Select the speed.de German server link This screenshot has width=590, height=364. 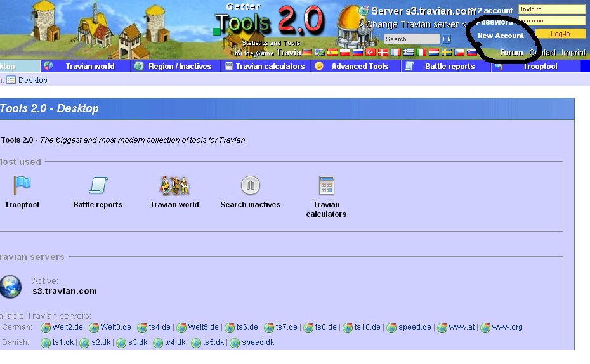click(x=415, y=327)
